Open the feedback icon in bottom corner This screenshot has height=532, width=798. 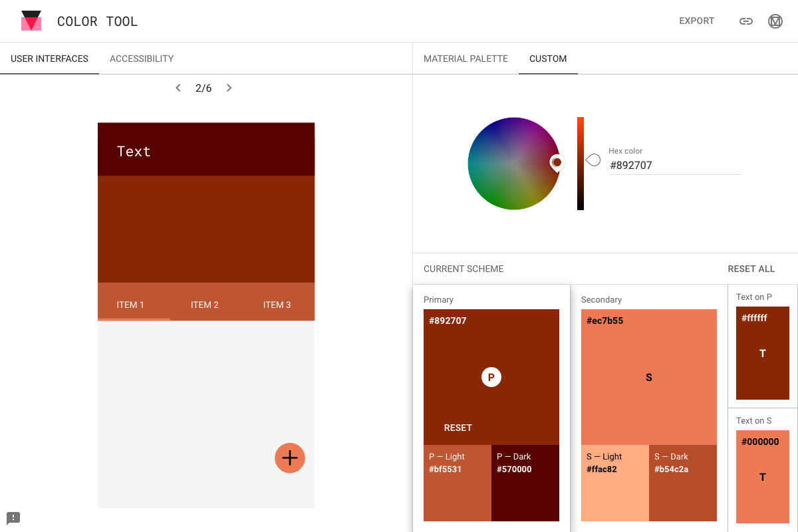coord(13,517)
